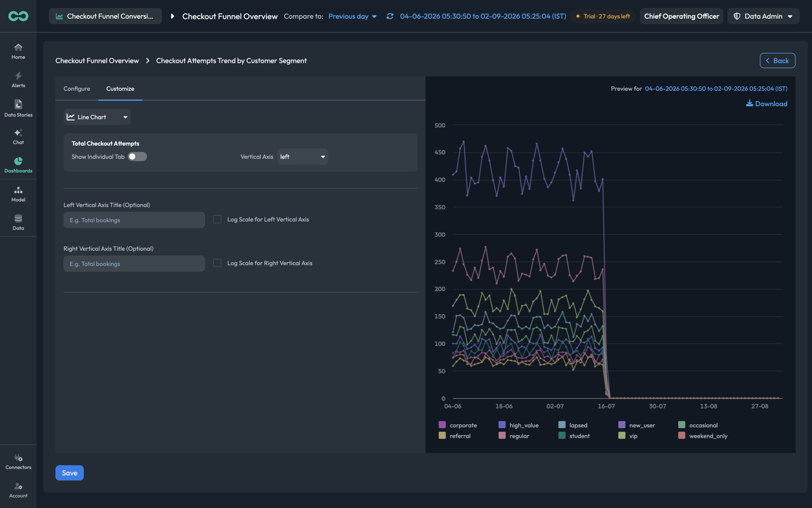The height and width of the screenshot is (508, 812).
Task: Click the Right Vertical Axis Title input
Action: (134, 264)
